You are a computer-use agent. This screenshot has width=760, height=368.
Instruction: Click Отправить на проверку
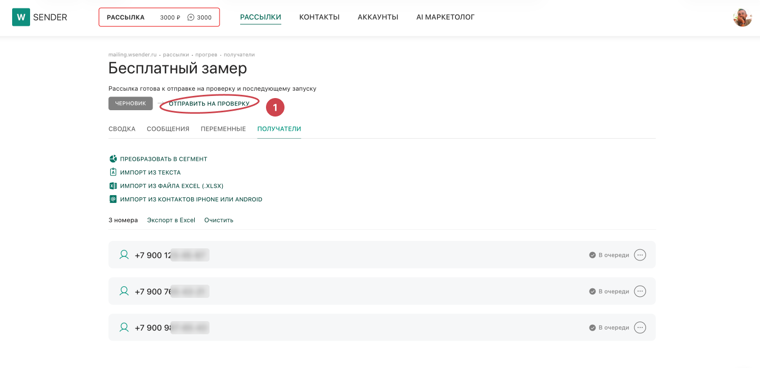[x=209, y=104]
